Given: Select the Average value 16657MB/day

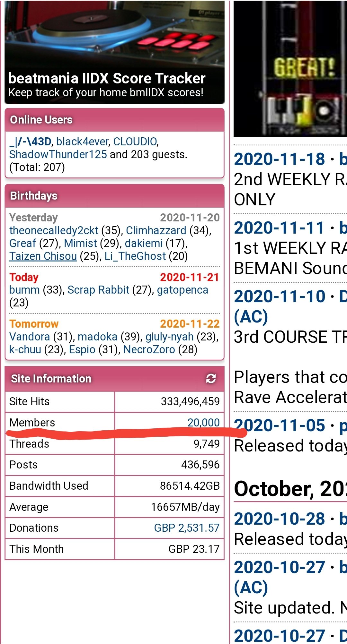Looking at the screenshot, I should click(185, 507).
